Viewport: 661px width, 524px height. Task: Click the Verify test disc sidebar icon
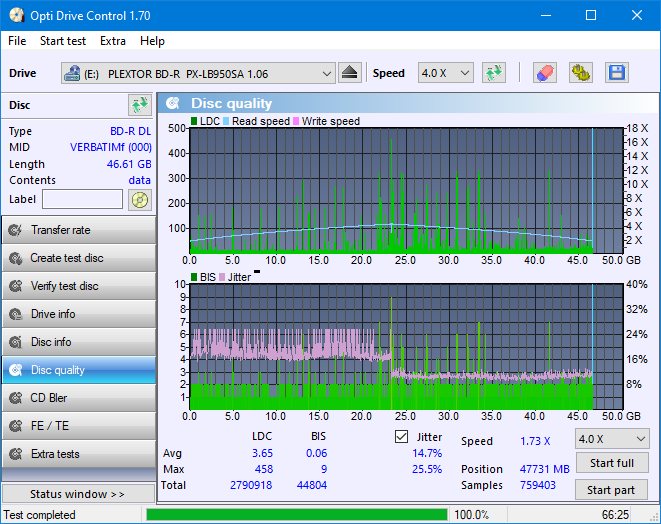tap(16, 286)
